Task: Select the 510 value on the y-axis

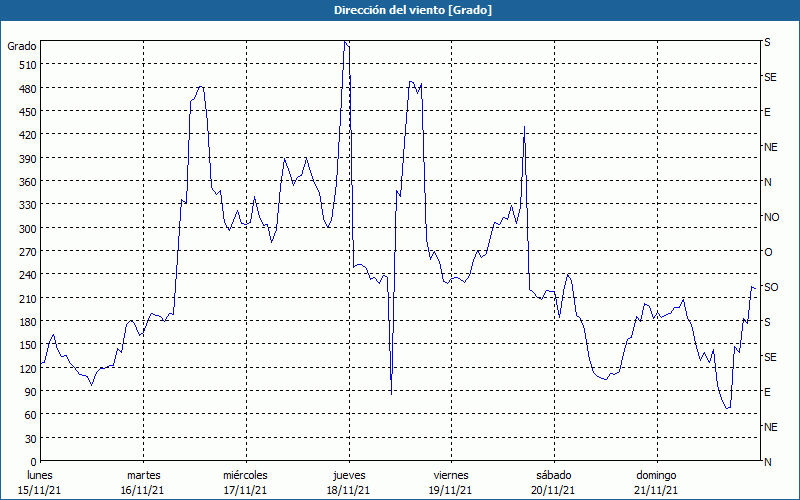Action: (28, 65)
